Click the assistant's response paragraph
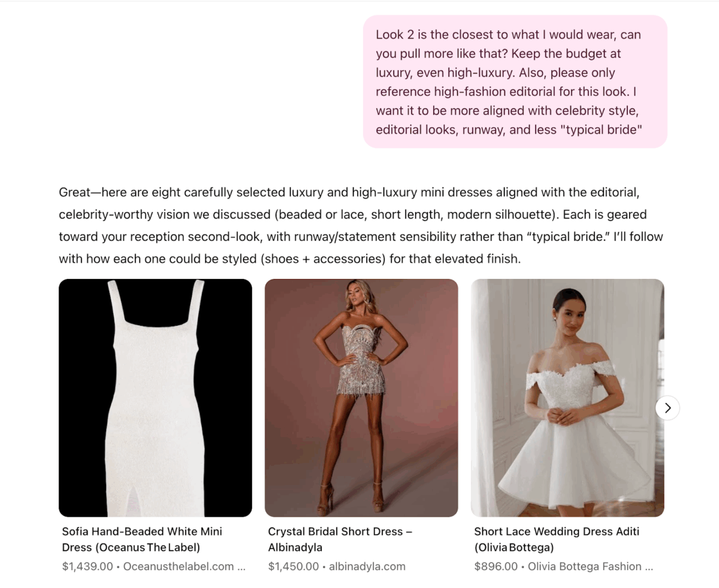The height and width of the screenshot is (588, 719). click(x=361, y=226)
